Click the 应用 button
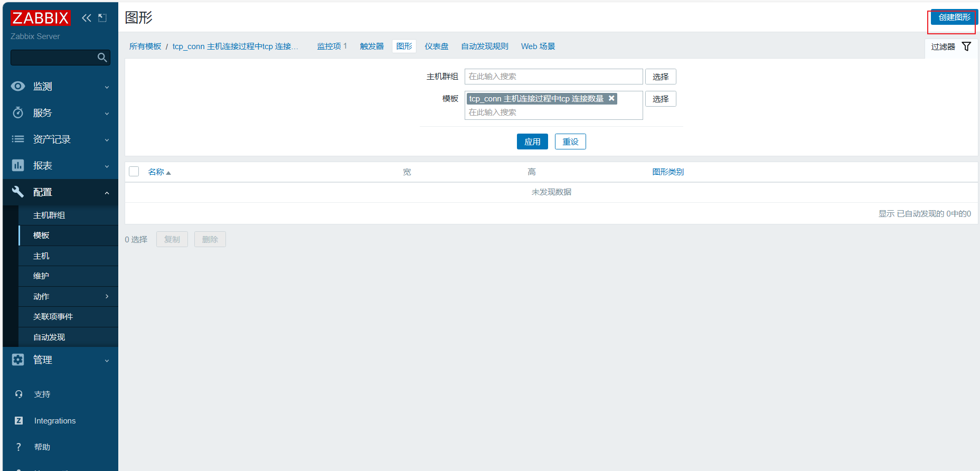 click(x=532, y=142)
